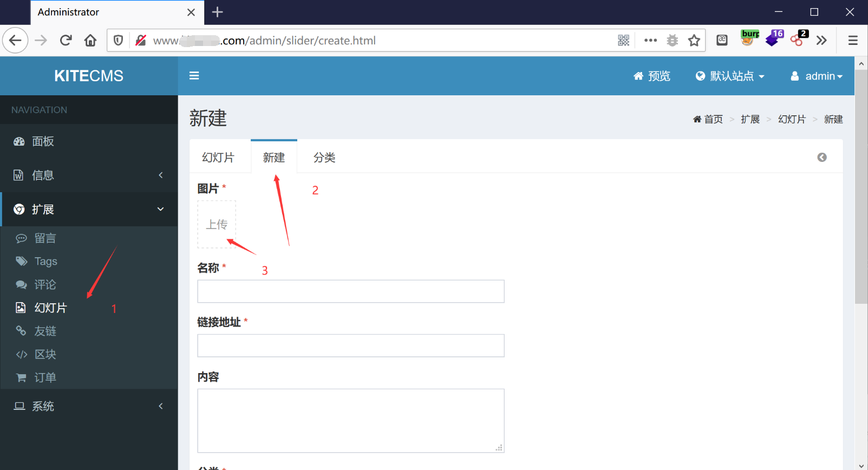
Task: Click the circular back arrow in tab bar
Action: 822,158
